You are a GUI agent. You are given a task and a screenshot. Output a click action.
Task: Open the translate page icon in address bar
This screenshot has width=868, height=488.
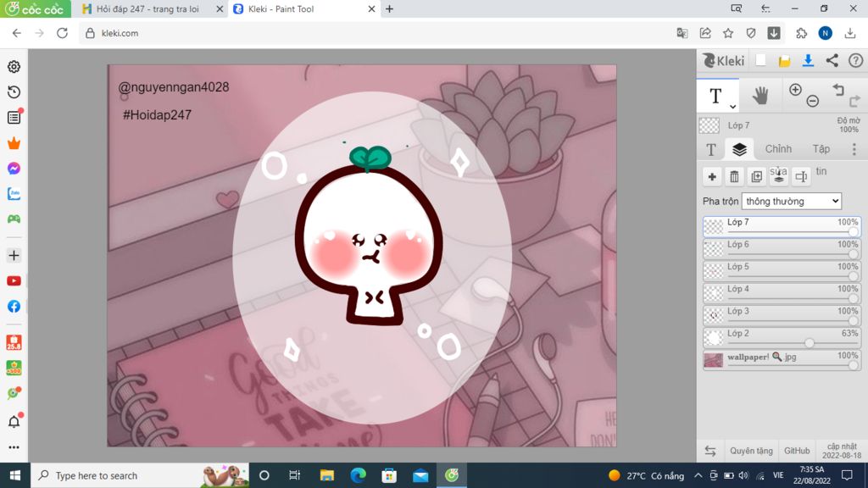(682, 33)
